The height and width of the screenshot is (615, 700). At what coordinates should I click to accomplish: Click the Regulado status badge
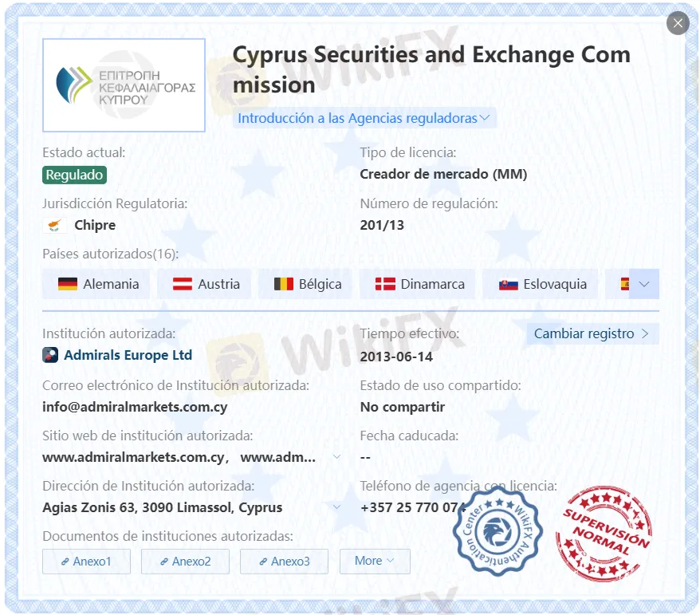(75, 175)
